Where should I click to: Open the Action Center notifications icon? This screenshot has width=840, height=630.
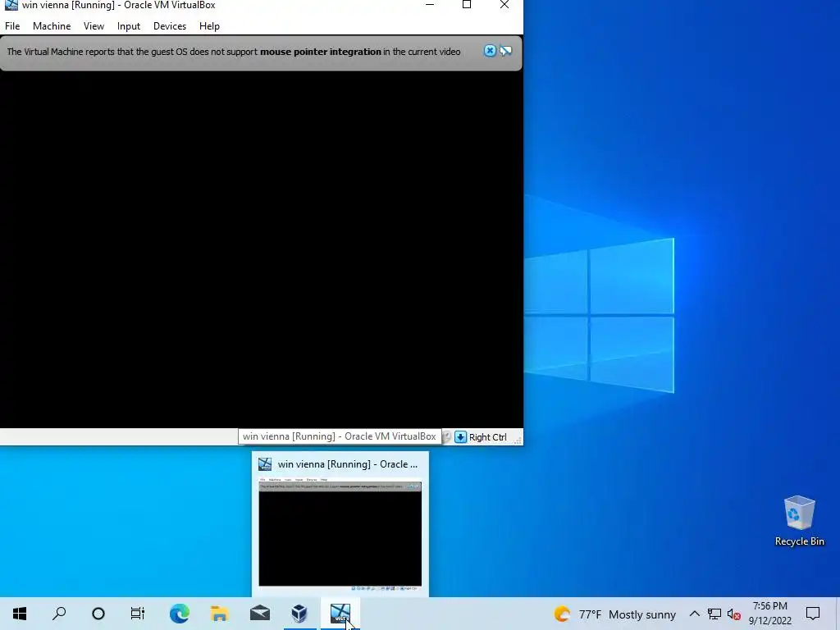(813, 614)
